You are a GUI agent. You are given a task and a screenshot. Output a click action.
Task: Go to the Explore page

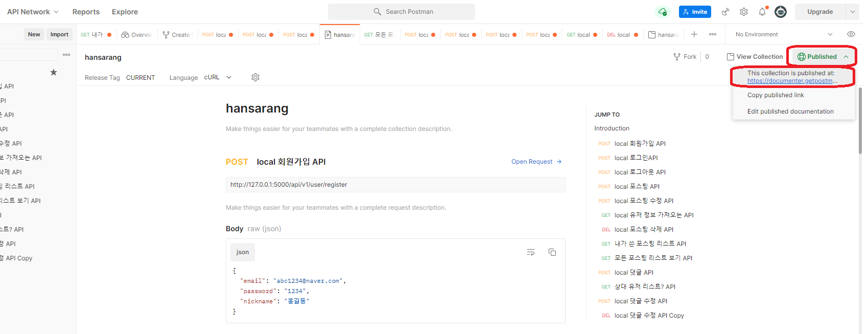pos(125,12)
